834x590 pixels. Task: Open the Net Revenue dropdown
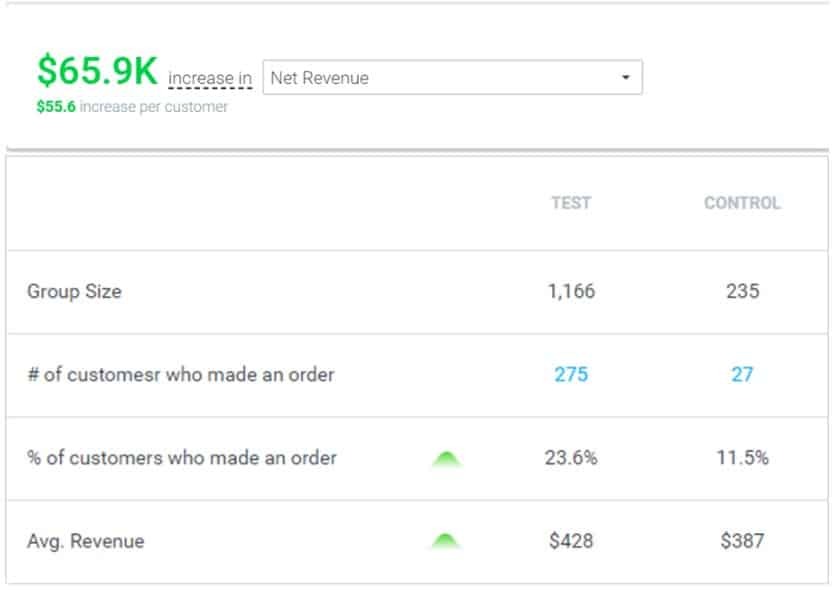tap(452, 78)
